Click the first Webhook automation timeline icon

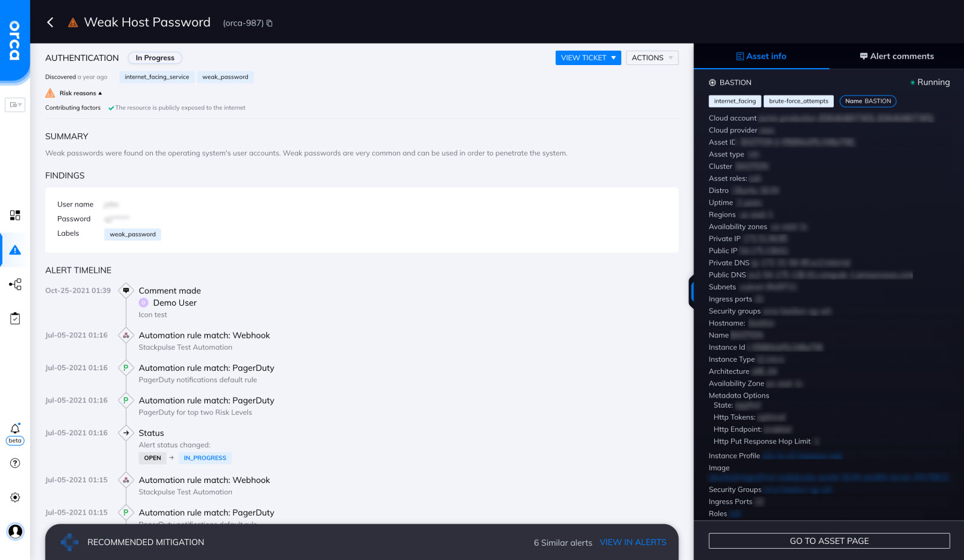[x=125, y=336]
